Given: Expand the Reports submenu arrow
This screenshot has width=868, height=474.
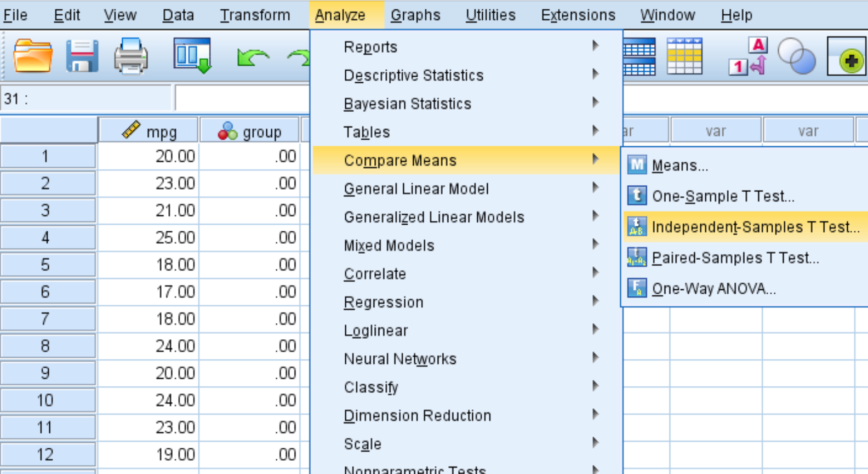Looking at the screenshot, I should [596, 45].
